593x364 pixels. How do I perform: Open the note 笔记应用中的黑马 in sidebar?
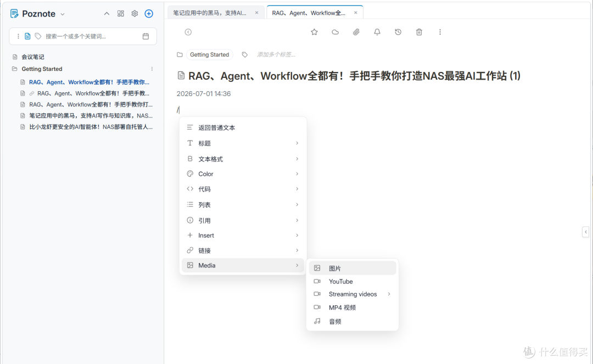pos(91,116)
